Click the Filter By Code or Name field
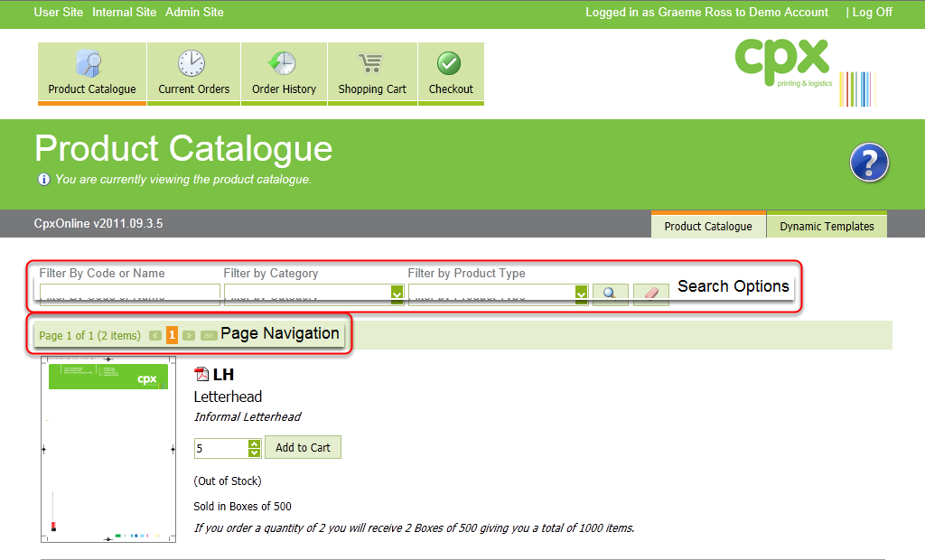Image resolution: width=925 pixels, height=560 pixels. tap(128, 294)
